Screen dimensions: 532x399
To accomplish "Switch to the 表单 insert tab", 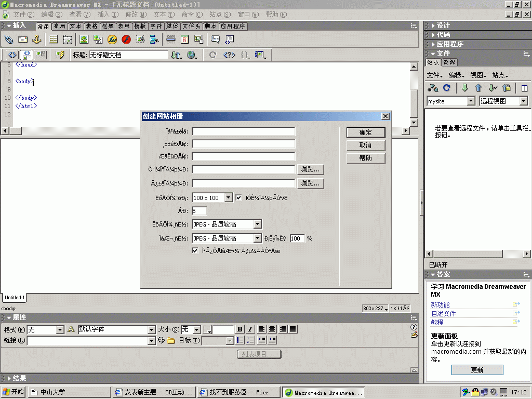I will pos(124,26).
